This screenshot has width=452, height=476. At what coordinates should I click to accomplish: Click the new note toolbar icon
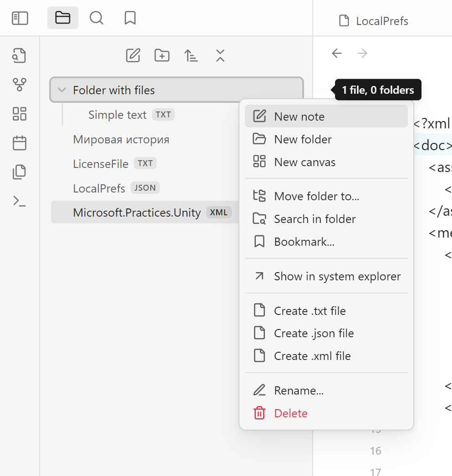(x=133, y=55)
